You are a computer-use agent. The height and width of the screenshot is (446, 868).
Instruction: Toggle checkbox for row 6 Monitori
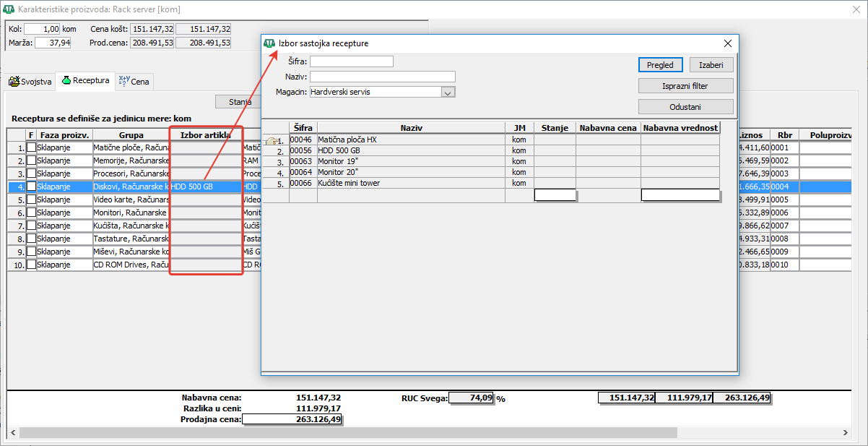click(31, 213)
